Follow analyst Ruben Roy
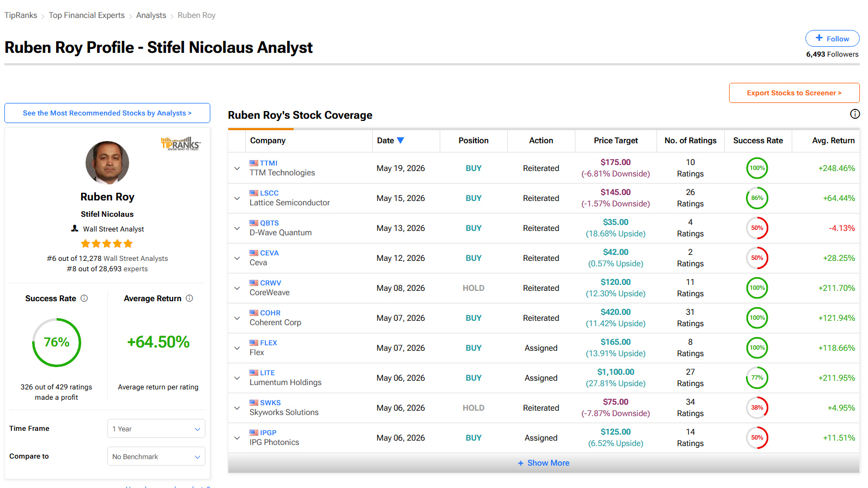This screenshot has height=488, width=868. point(833,39)
